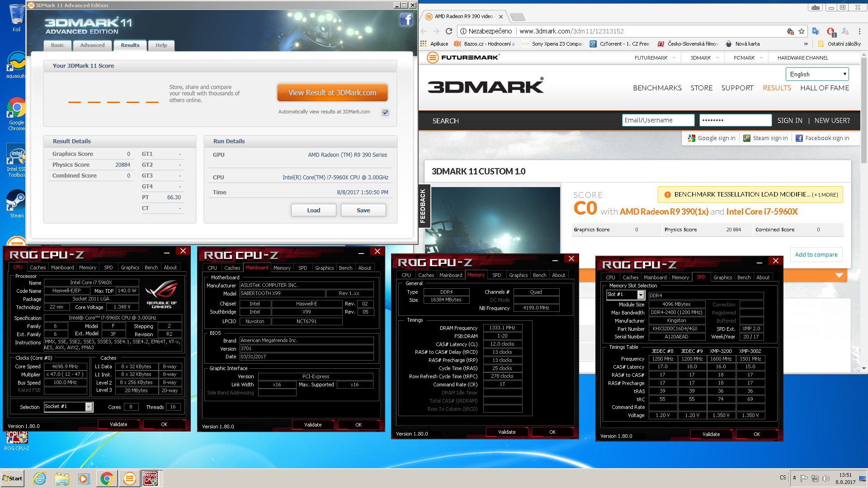This screenshot has height=488, width=868.
Task: Click the Start button
Action: click(x=12, y=479)
